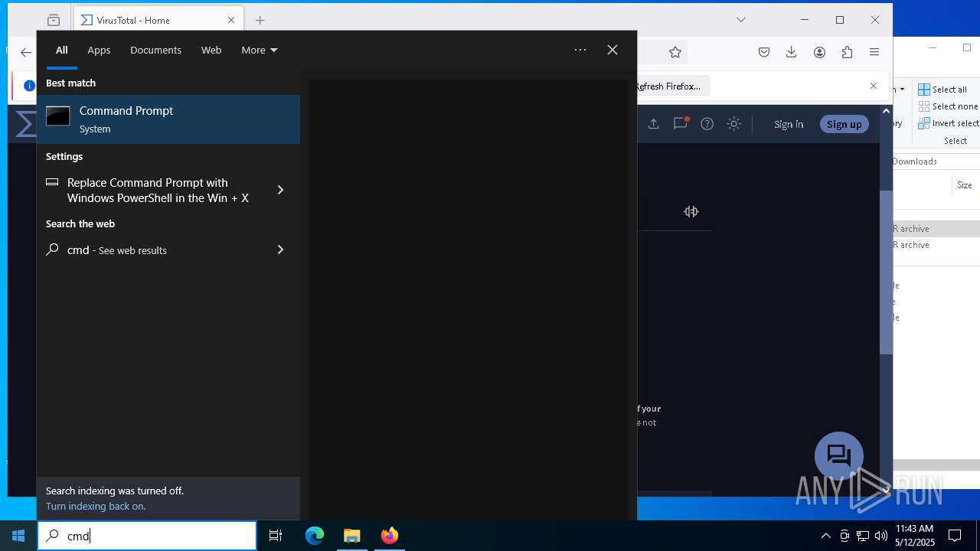Expand arrow next to cmd web results
This screenshot has width=980, height=551.
point(280,249)
